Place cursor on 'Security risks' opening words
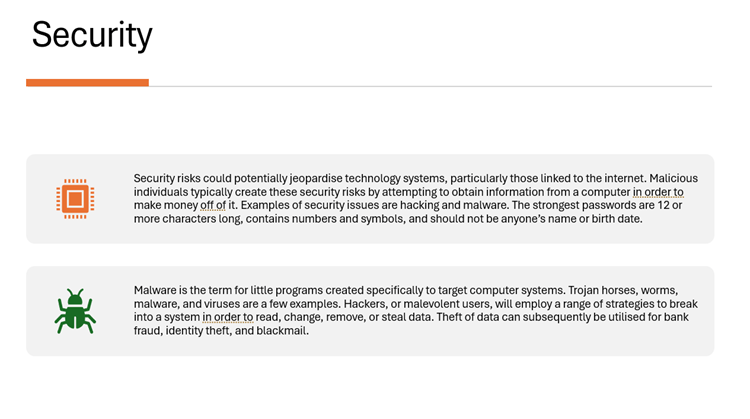The width and height of the screenshot is (750, 419). click(163, 178)
